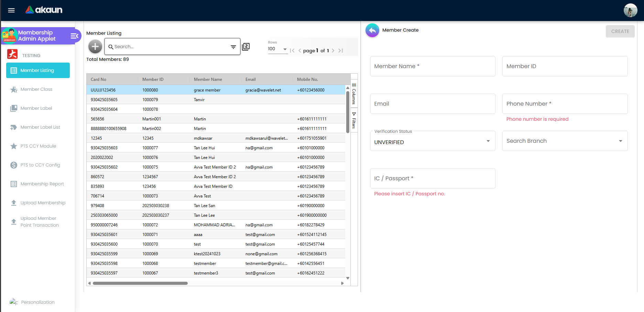Click the Upload Member Point Transaction icon
The image size is (644, 312).
(x=14, y=222)
